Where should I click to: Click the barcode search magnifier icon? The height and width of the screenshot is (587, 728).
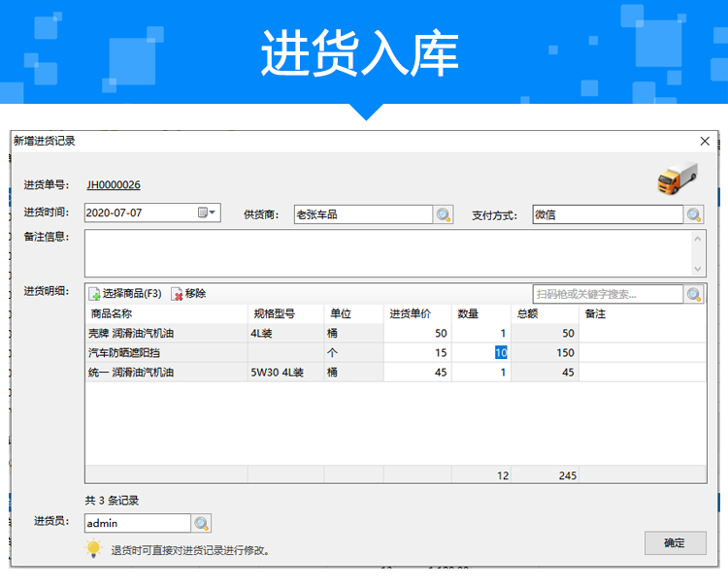click(694, 294)
